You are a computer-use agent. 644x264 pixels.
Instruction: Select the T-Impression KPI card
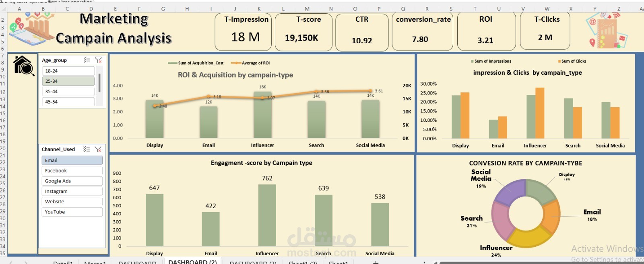coord(243,32)
